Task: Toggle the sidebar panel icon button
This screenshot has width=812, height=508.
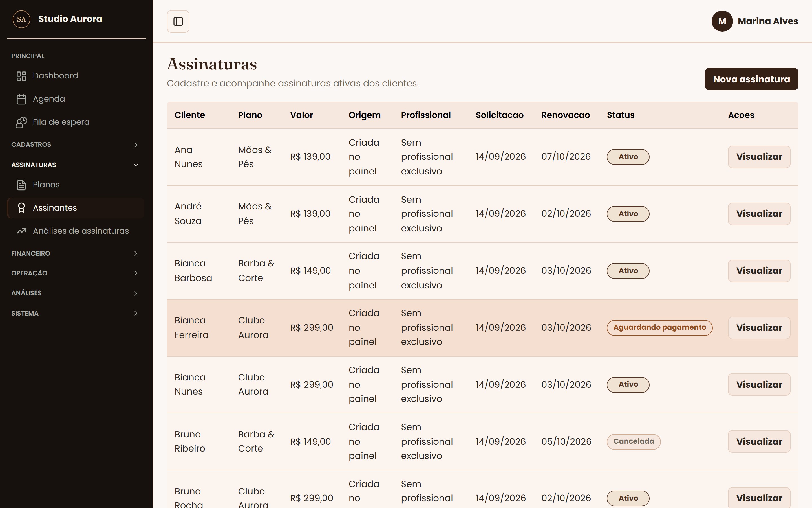Action: 178,21
